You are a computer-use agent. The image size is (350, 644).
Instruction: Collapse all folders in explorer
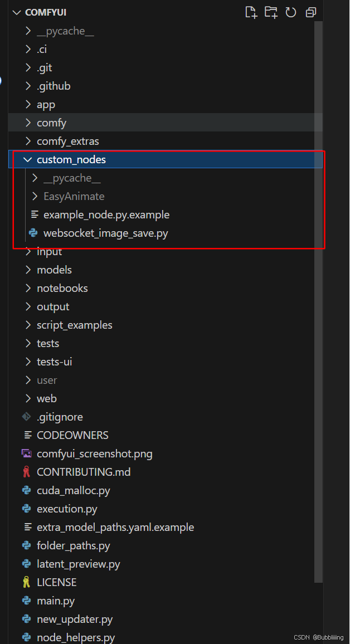point(311,12)
